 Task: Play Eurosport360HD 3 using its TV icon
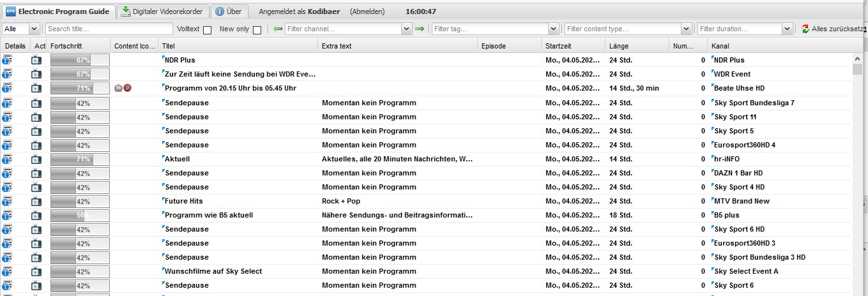click(36, 242)
